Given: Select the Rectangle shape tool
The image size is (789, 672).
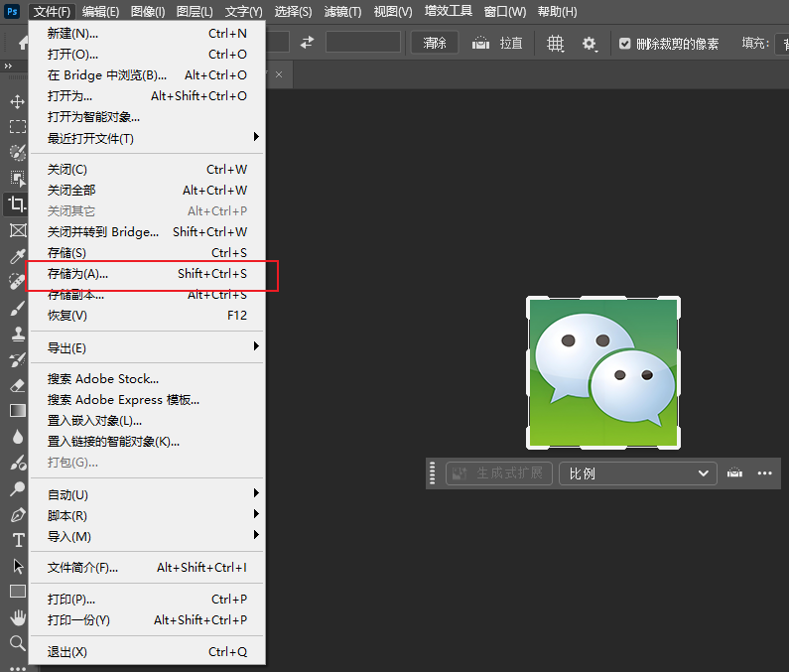Looking at the screenshot, I should click(x=18, y=592).
